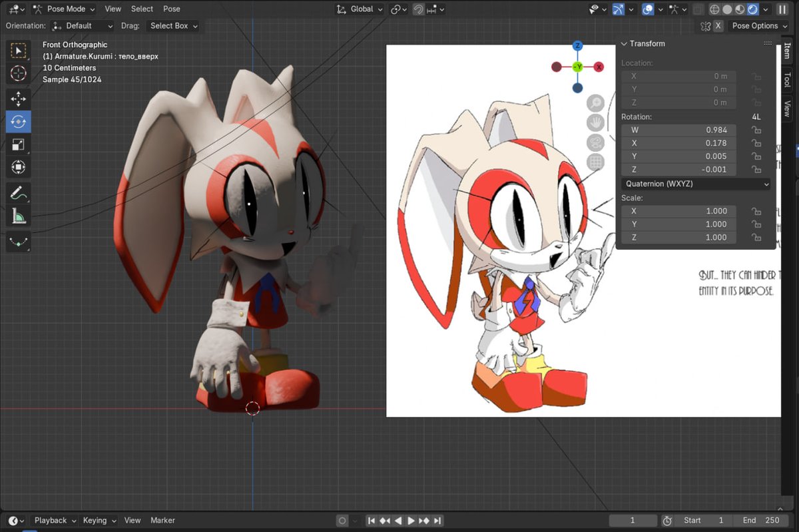Click the End frame 250 field
Image resolution: width=799 pixels, height=532 pixels.
(760, 521)
